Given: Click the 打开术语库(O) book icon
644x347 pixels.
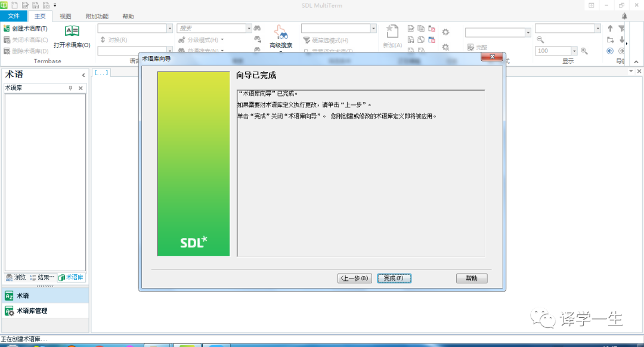Looking at the screenshot, I should pos(72,31).
